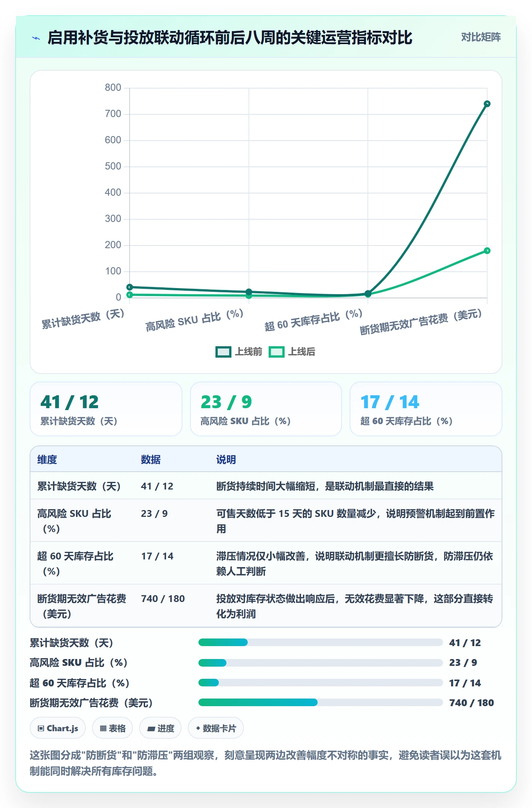Click the 对比矩阵 label in header
532x808 pixels.
coord(481,37)
